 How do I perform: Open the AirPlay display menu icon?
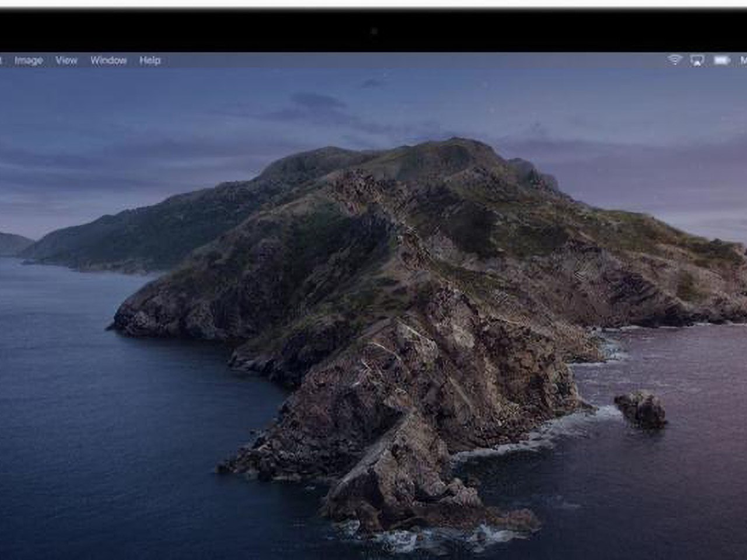point(697,60)
